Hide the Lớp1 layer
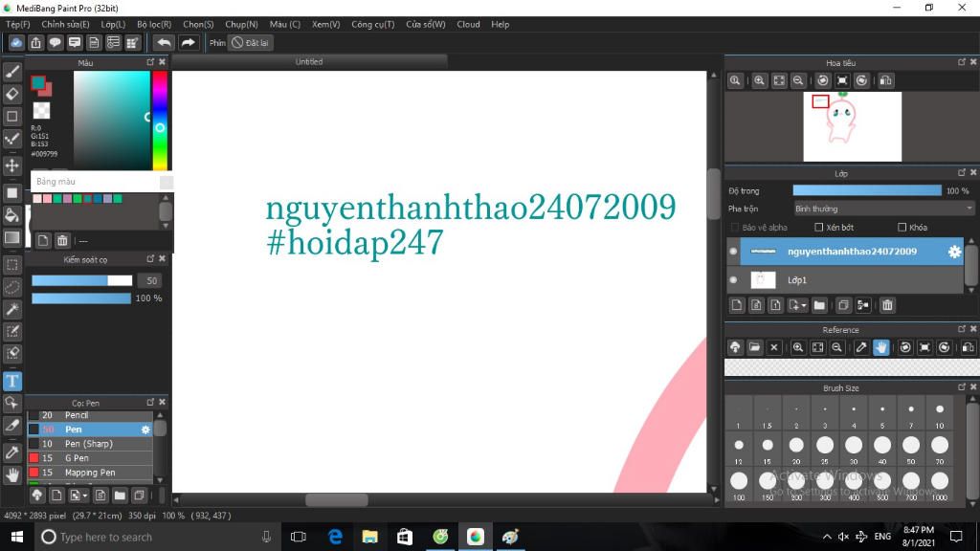The height and width of the screenshot is (551, 980). [733, 280]
